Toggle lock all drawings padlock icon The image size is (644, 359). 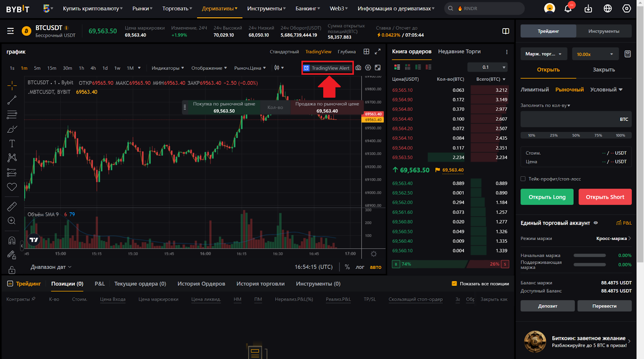pyautogui.click(x=12, y=269)
